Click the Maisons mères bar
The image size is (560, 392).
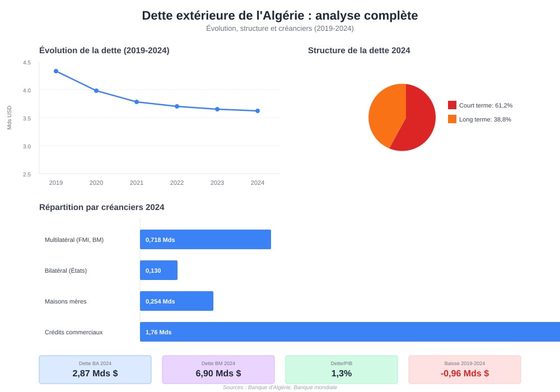point(176,301)
